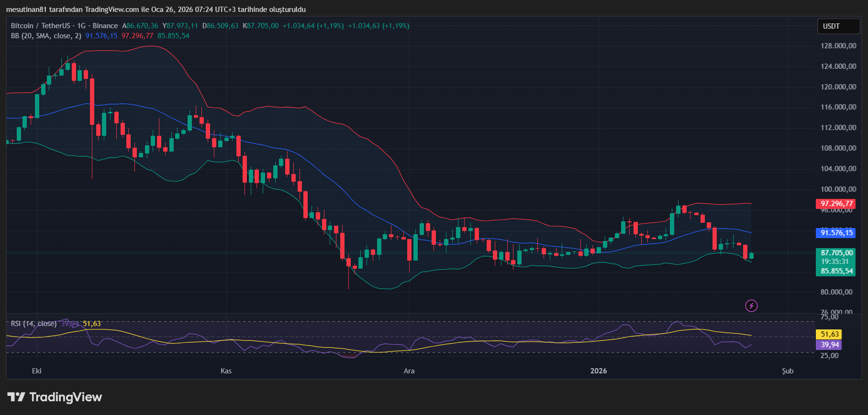The image size is (868, 415).
Task: Select the BB (20, SMA, close, 2) legend
Action: point(46,36)
